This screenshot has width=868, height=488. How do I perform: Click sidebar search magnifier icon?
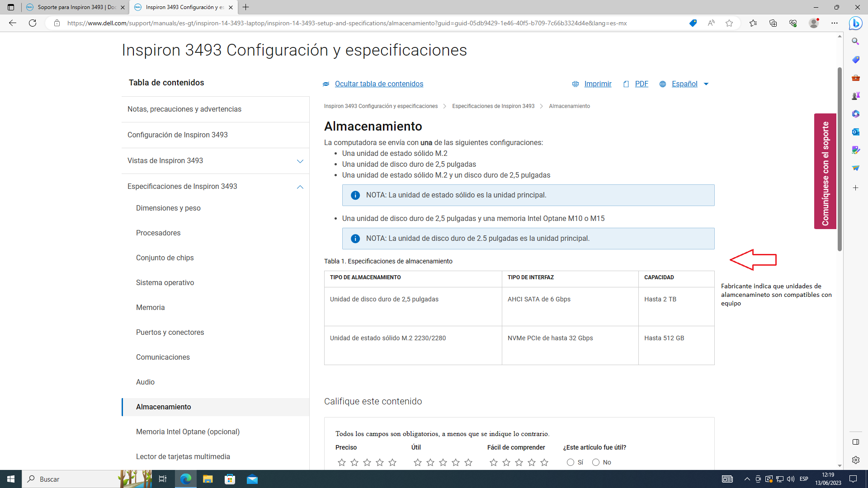(855, 42)
